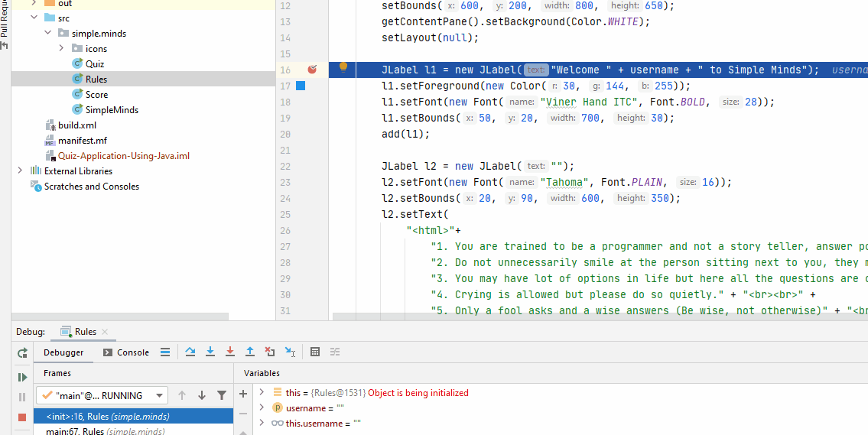The image size is (868, 435).
Task: Click the Run to Cursor icon
Action: pyautogui.click(x=290, y=352)
